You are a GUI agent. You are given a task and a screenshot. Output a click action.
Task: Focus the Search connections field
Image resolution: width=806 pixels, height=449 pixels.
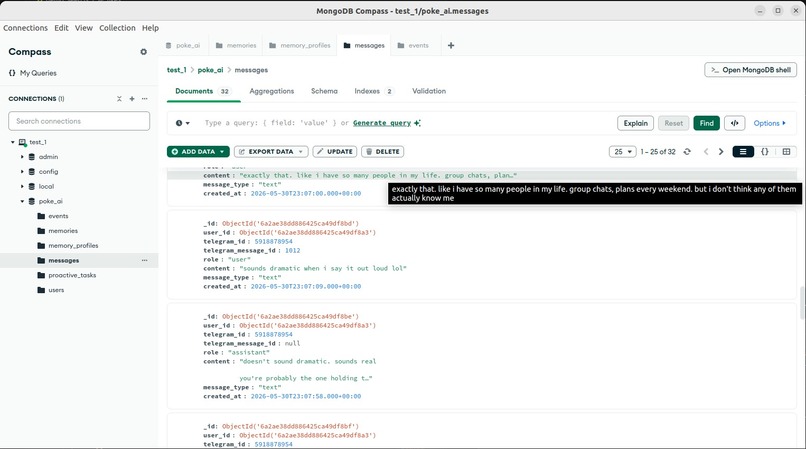coord(79,121)
